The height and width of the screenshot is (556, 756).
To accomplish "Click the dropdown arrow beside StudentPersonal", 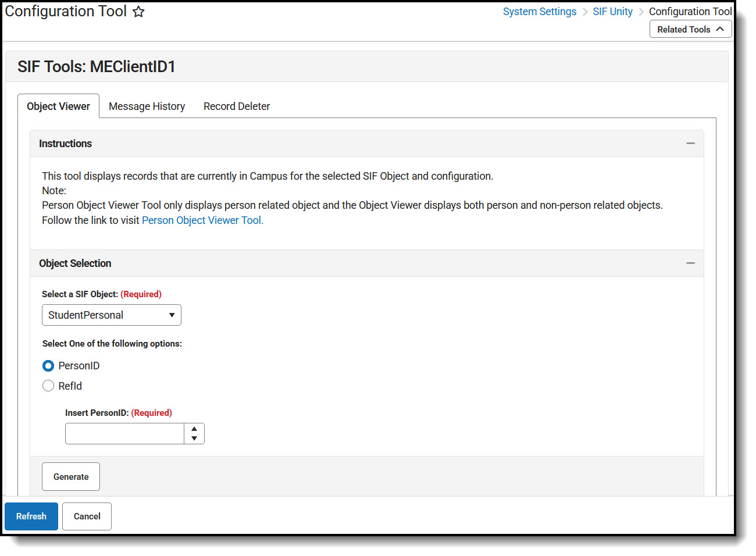I will tap(172, 315).
